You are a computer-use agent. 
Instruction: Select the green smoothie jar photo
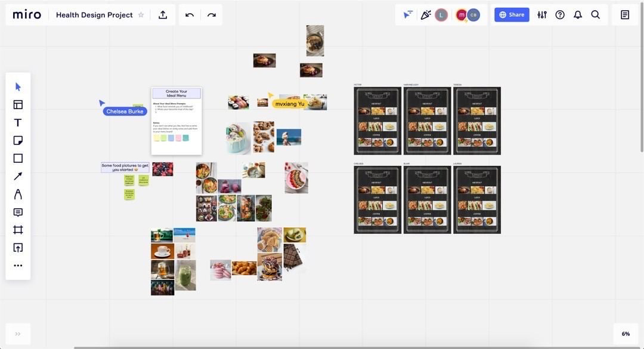pyautogui.click(x=185, y=276)
